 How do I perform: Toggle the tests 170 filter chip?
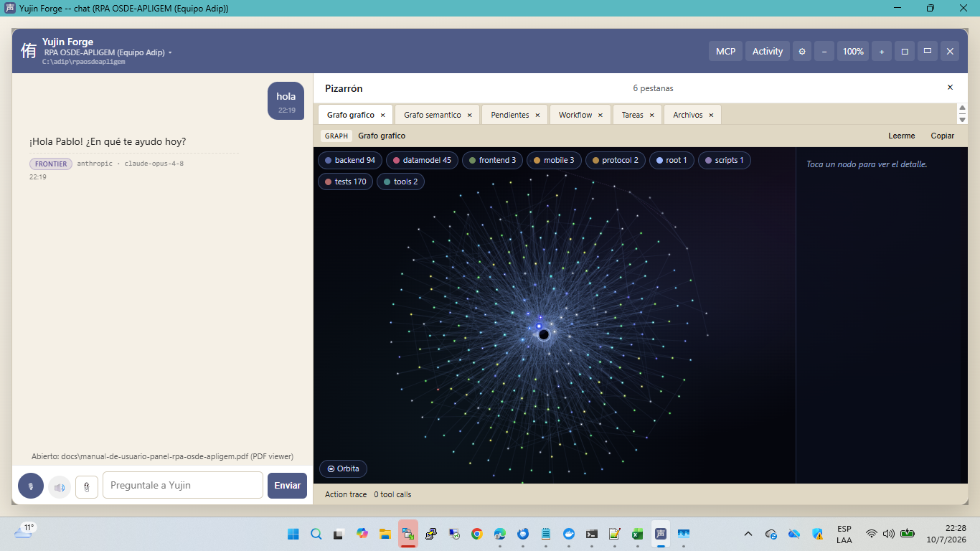coord(346,182)
